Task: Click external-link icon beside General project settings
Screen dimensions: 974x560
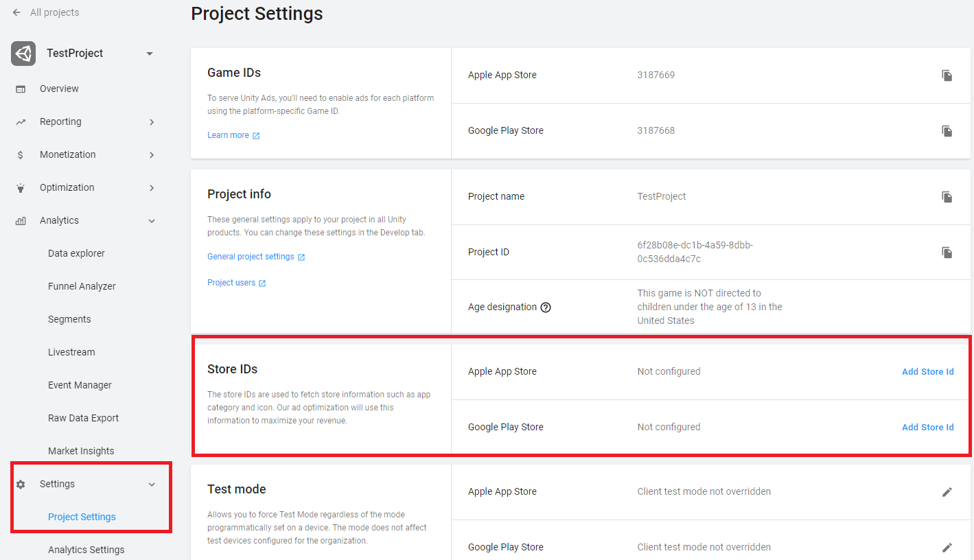Action: pyautogui.click(x=301, y=257)
